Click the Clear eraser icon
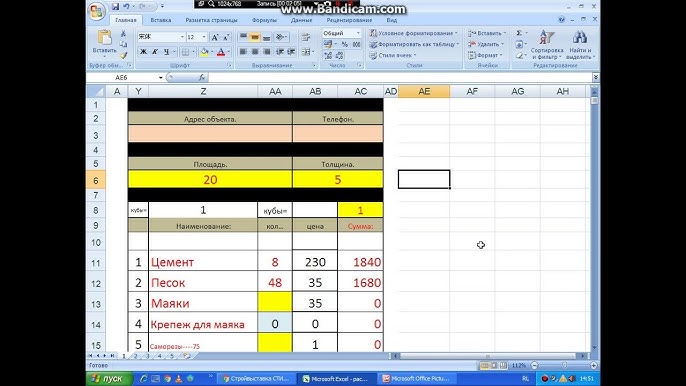This screenshot has height=386, width=686. point(519,56)
